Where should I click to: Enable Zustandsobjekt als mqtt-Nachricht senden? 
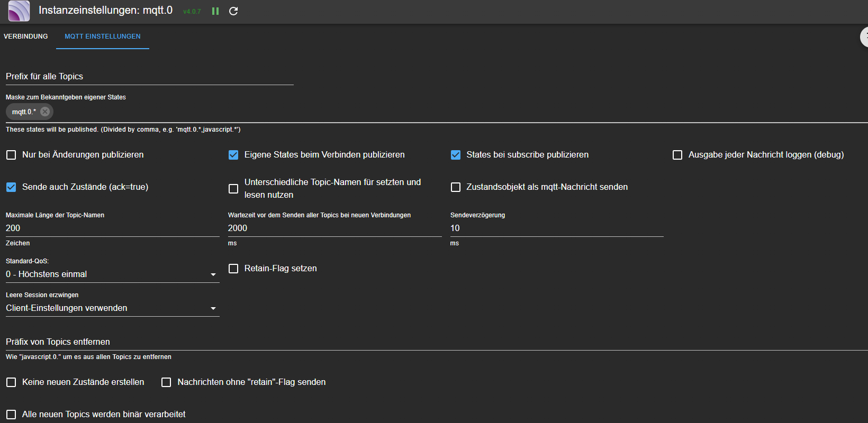456,187
